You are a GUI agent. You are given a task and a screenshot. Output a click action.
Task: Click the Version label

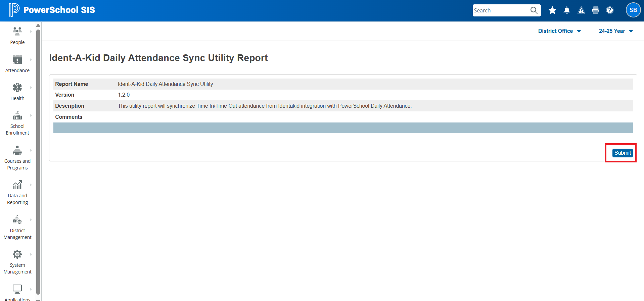click(65, 95)
